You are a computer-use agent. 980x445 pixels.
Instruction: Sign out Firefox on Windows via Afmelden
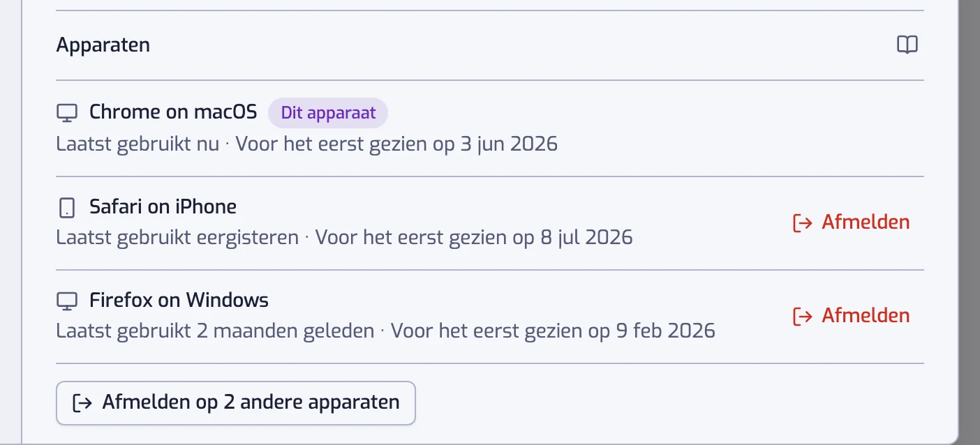tap(851, 316)
